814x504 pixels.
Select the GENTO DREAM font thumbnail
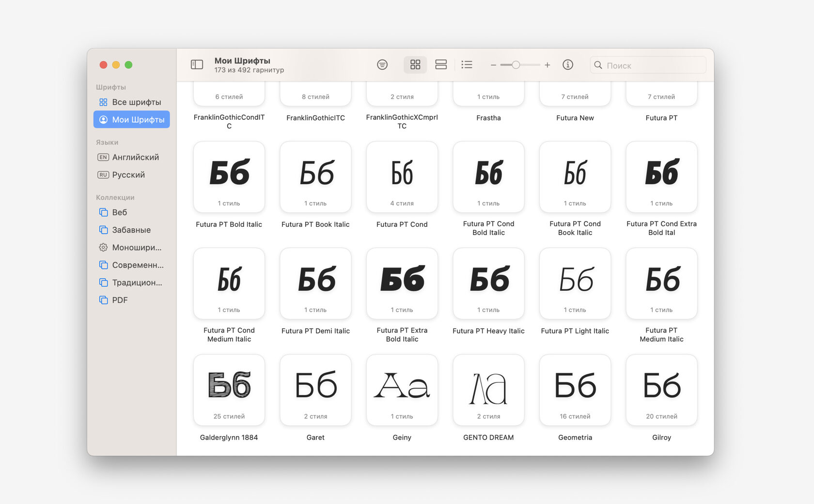point(488,390)
